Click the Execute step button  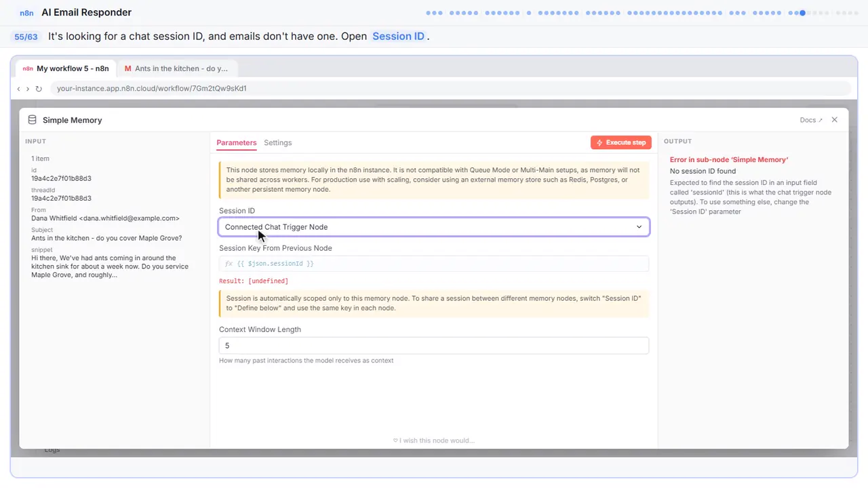point(621,142)
